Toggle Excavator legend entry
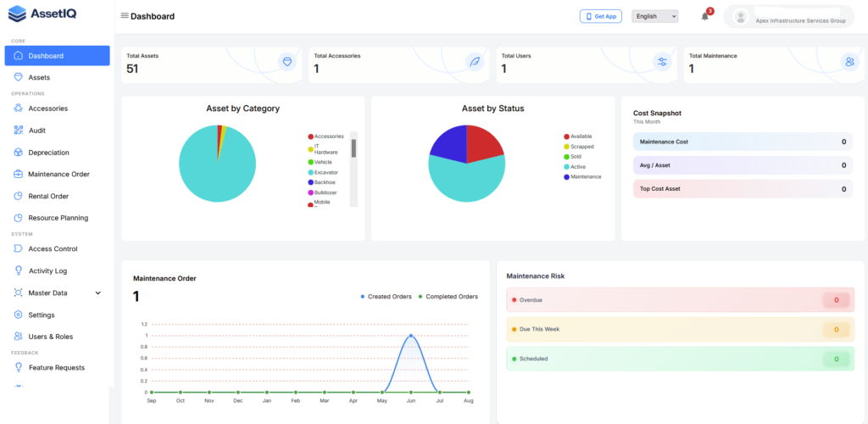868x424 pixels. (x=323, y=172)
